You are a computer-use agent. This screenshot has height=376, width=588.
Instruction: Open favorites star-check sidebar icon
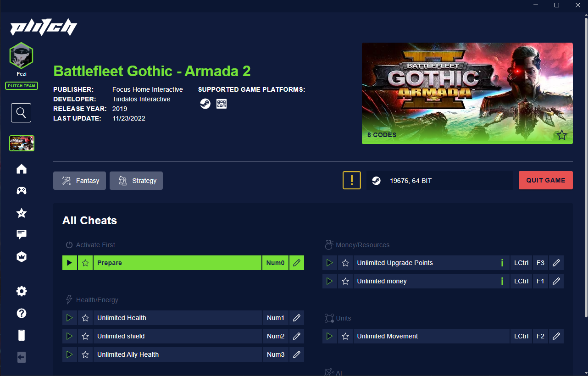[x=22, y=213]
